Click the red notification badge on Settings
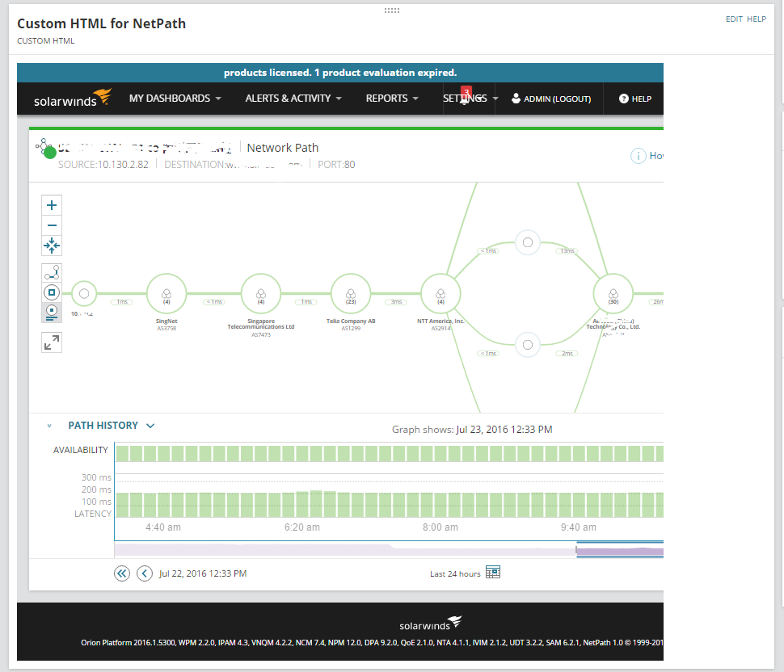The width and height of the screenshot is (784, 672). pos(466,91)
